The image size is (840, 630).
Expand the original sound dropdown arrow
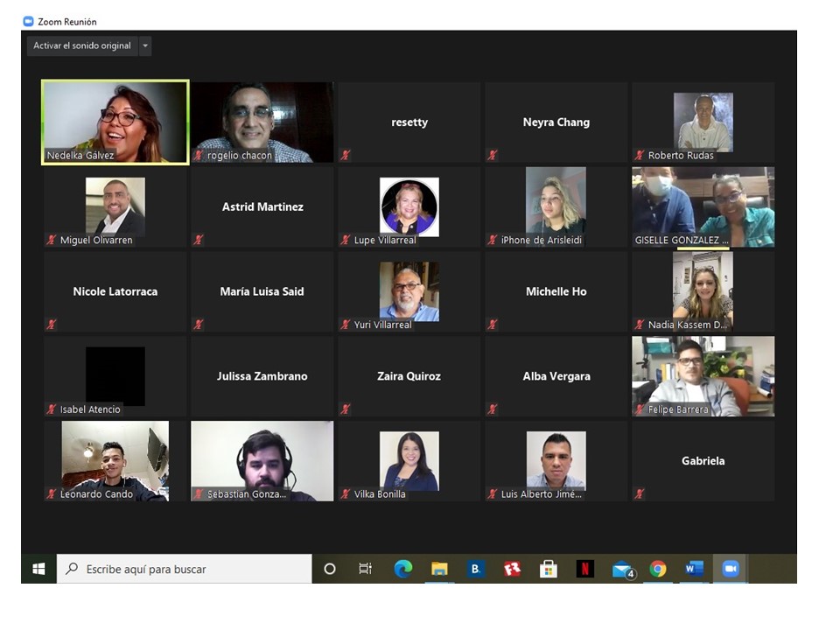coord(145,45)
